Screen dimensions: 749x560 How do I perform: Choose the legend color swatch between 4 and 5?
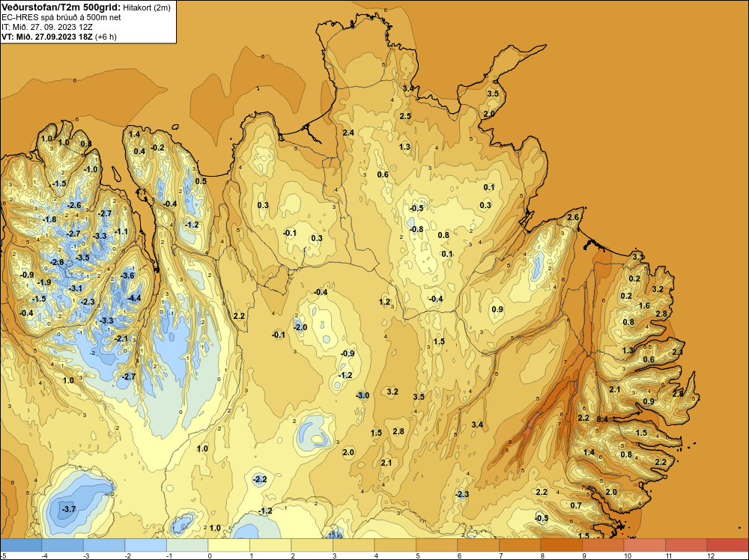(395, 545)
